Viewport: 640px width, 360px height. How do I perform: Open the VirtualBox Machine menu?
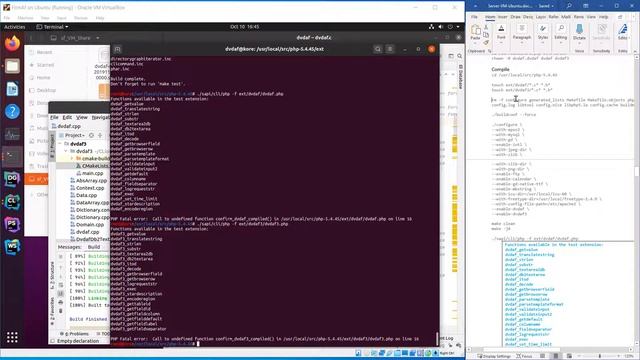click(x=25, y=18)
